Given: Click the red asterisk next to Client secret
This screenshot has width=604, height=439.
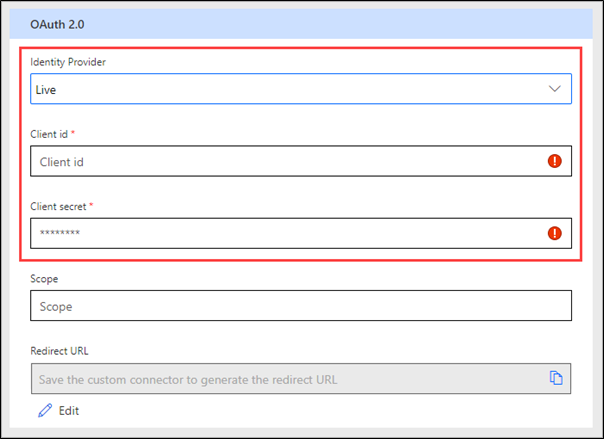Looking at the screenshot, I should coord(91,204).
